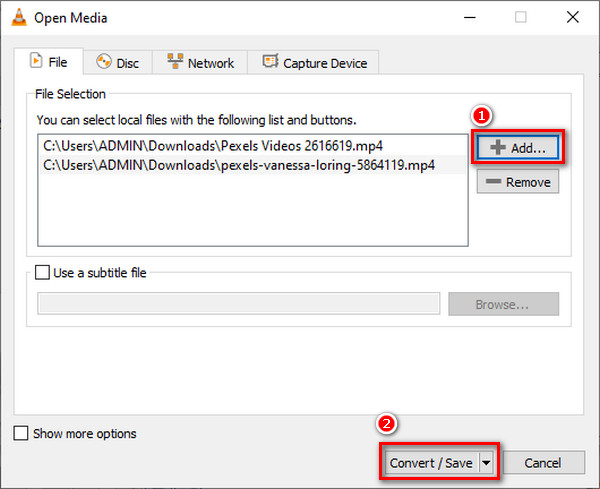
Task: Switch to the File tab
Action: tap(48, 62)
